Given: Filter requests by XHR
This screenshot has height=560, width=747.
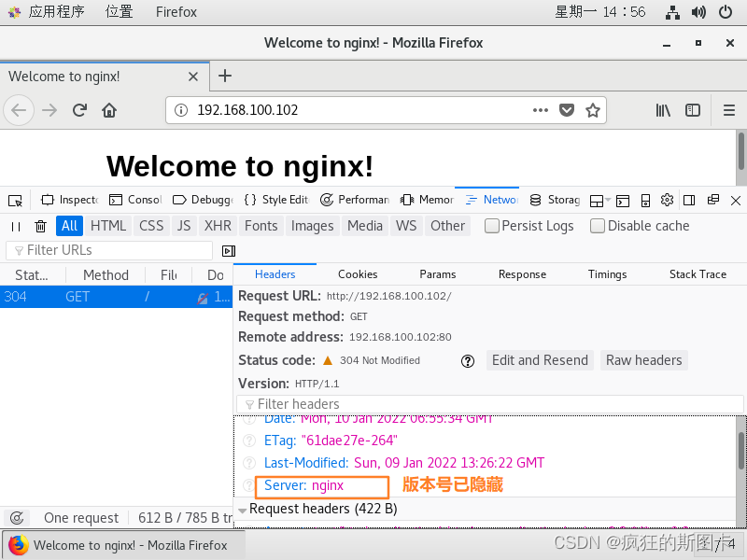Looking at the screenshot, I should tap(218, 226).
